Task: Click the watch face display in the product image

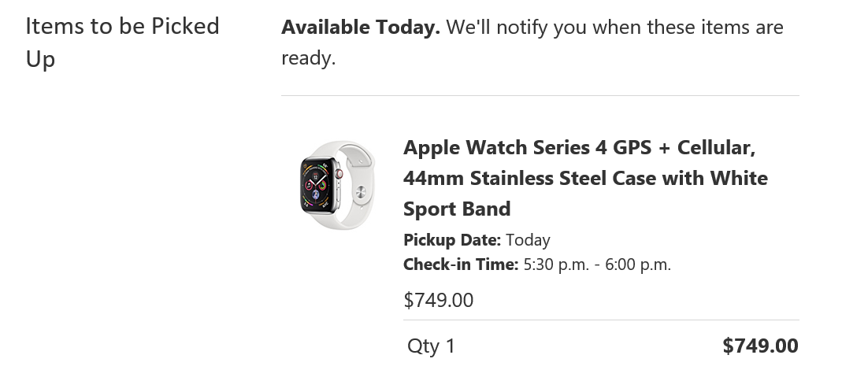Action: [x=317, y=187]
